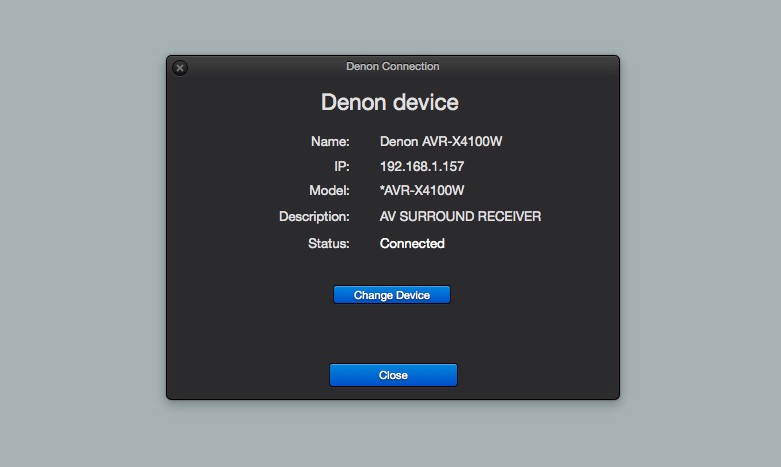Image resolution: width=781 pixels, height=467 pixels.
Task: Select the IP address 192.168.1.157
Action: pos(422,166)
